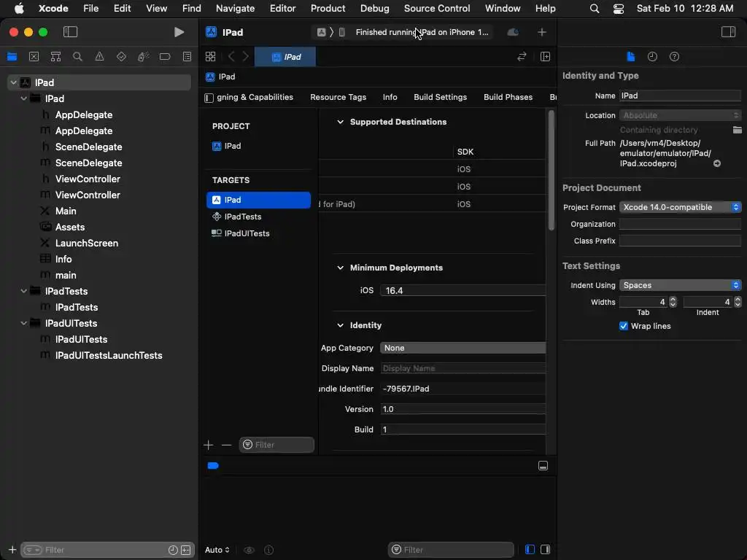Choose containing directory folder icon
747x560 pixels.
pos(737,130)
